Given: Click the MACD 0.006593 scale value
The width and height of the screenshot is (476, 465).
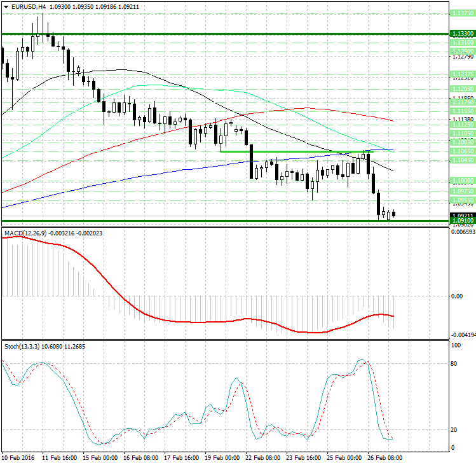Looking at the screenshot, I should click(x=463, y=232).
